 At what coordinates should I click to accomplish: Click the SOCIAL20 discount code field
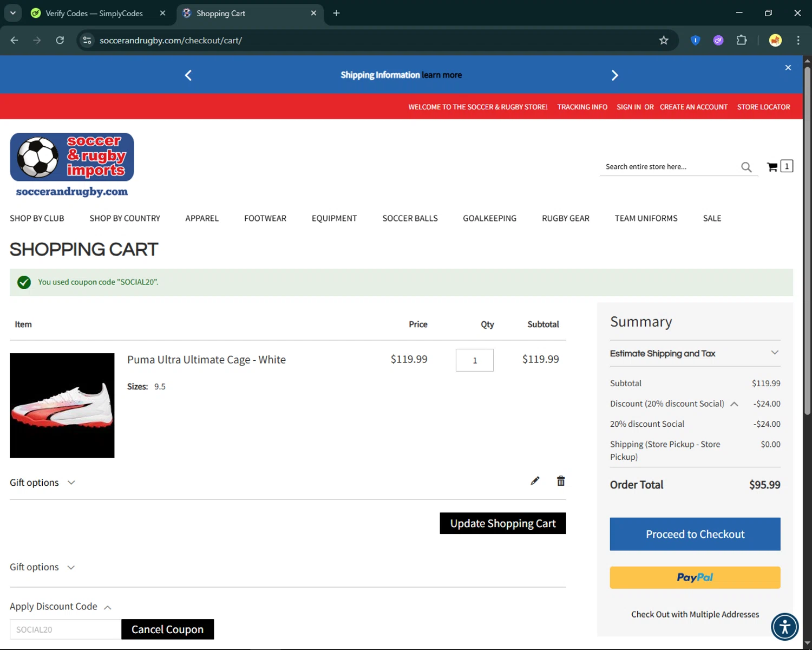click(66, 629)
